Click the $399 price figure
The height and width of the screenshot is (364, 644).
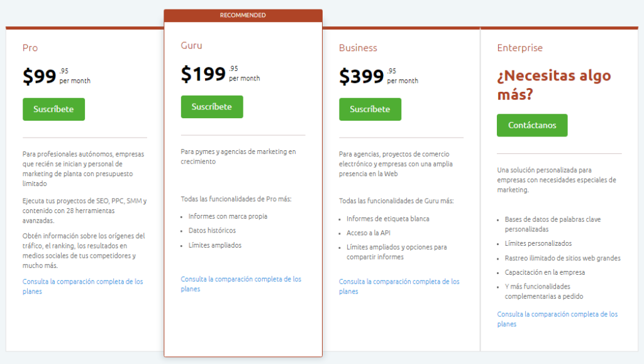click(361, 77)
